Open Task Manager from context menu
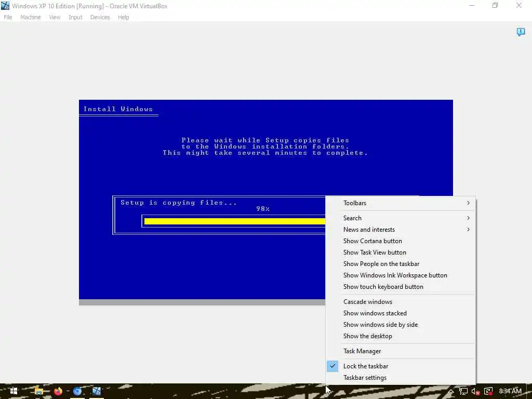Image resolution: width=532 pixels, height=399 pixels. [x=401, y=351]
